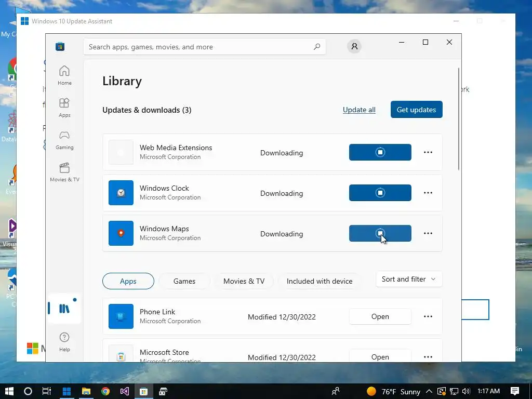Show hidden tray icons chevron
The height and width of the screenshot is (399, 532).
(x=429, y=391)
